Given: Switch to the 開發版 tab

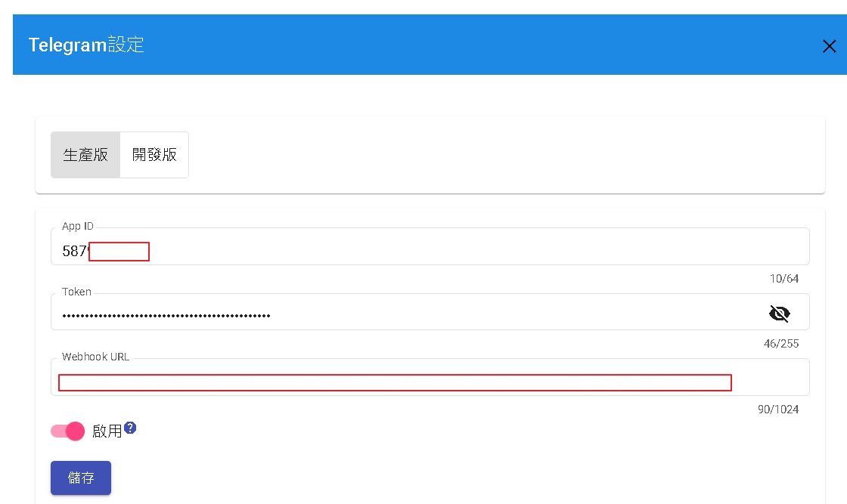Looking at the screenshot, I should coord(154,155).
